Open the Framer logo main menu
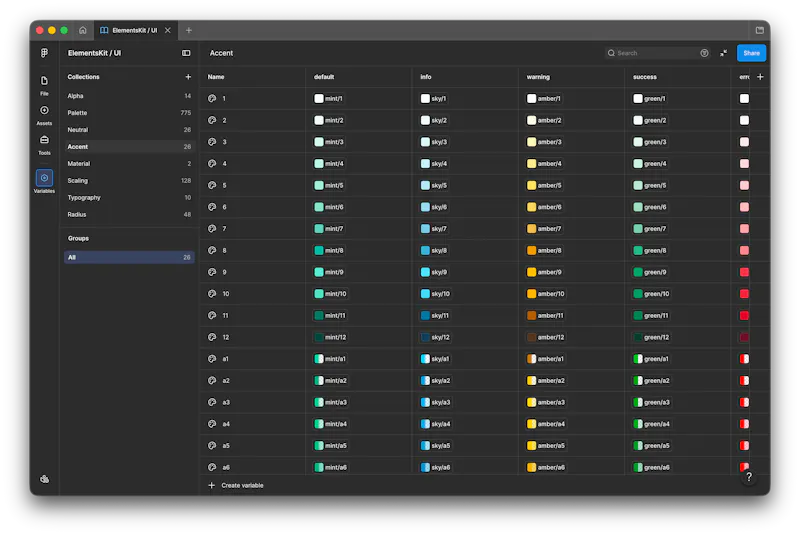 click(44, 53)
